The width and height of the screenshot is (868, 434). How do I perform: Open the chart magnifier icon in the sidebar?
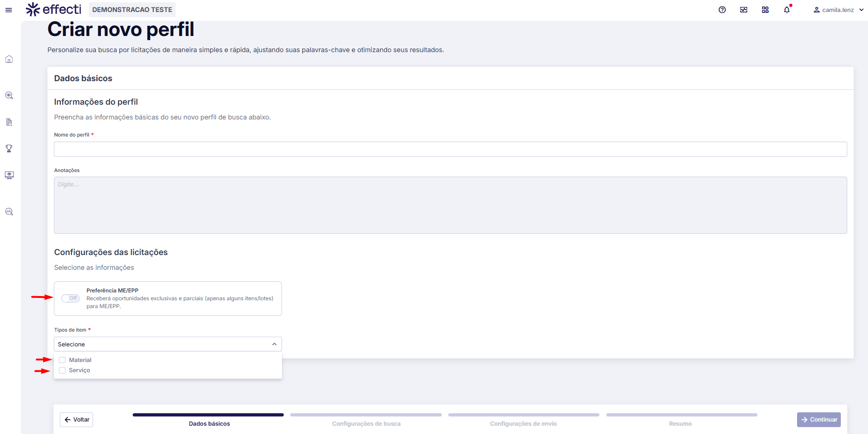[x=9, y=212]
